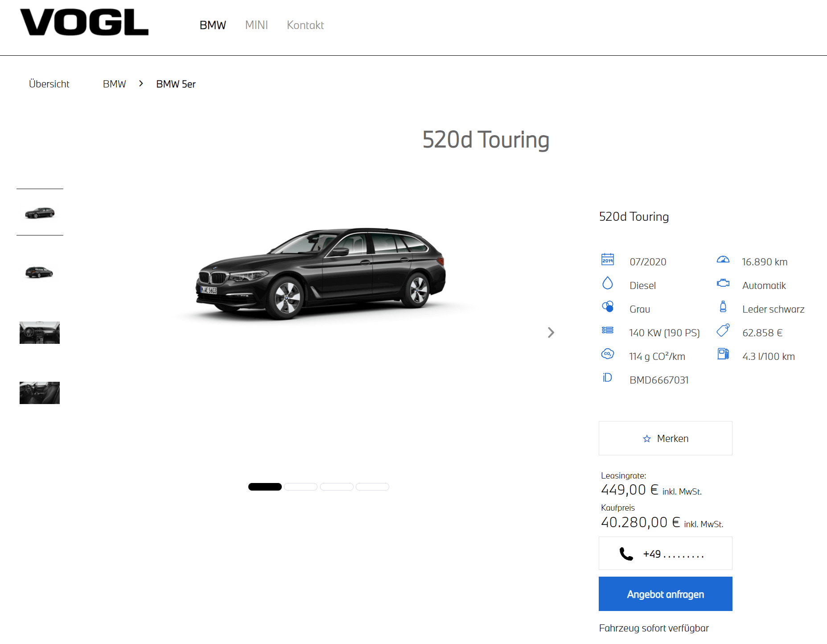The image size is (827, 644).
Task: Click the Automatik transmission engine icon
Action: (x=723, y=283)
